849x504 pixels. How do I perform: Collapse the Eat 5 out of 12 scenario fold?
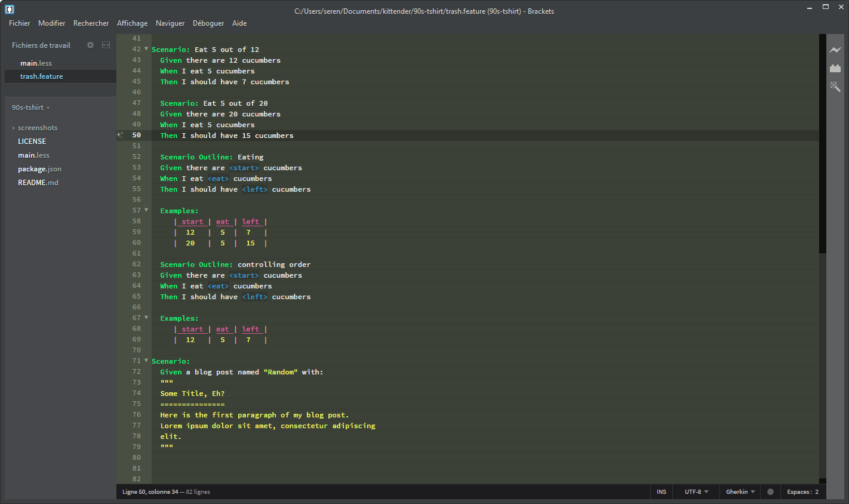[146, 49]
